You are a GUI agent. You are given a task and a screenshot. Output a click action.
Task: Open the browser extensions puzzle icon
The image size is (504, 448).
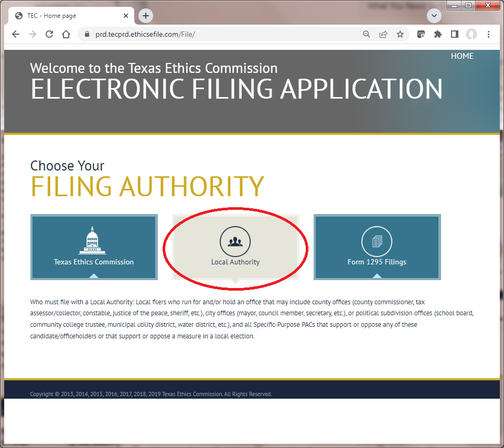click(x=438, y=34)
